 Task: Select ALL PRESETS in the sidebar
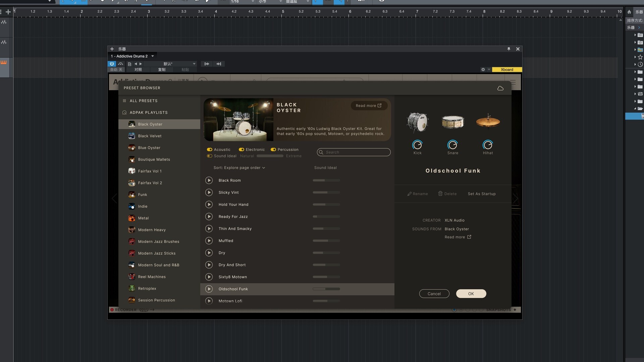[143, 101]
